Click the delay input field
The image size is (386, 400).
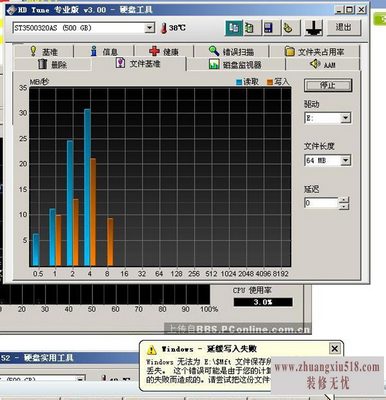321,203
